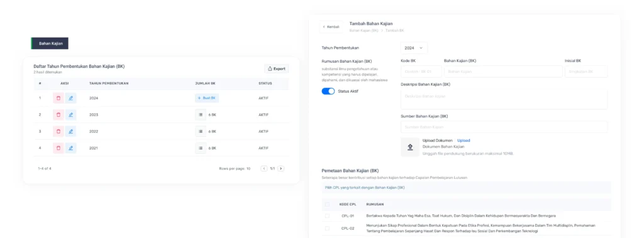Click AKTIF status in 2024 row
Image resolution: width=644 pixels, height=238 pixels.
264,98
